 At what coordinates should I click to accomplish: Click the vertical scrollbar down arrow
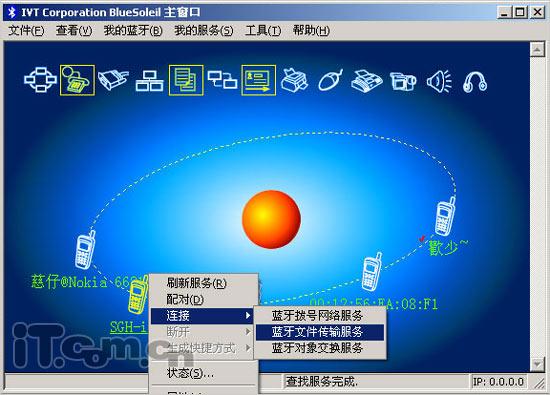pyautogui.click(x=537, y=364)
